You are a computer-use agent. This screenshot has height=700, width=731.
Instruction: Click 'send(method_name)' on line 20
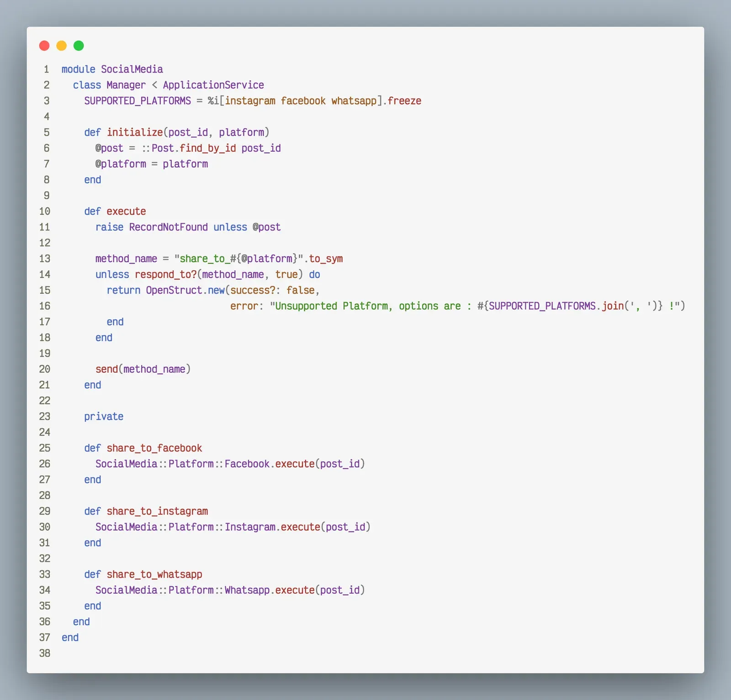[x=143, y=369]
